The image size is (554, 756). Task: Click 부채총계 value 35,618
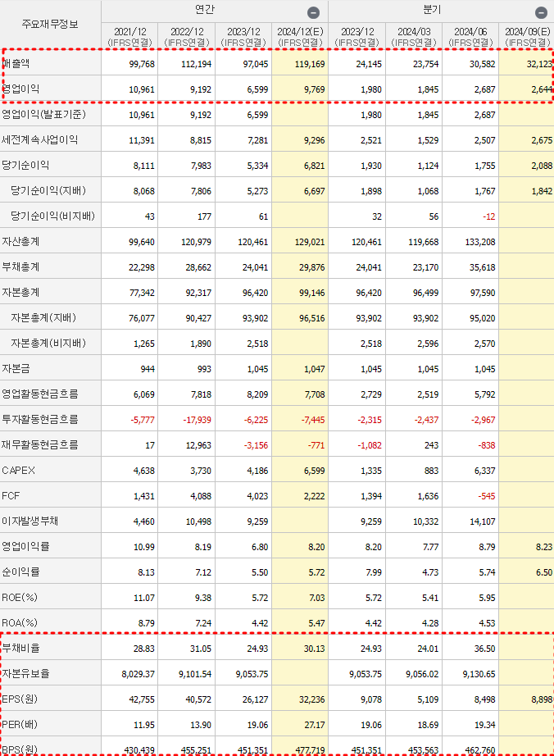(x=482, y=267)
